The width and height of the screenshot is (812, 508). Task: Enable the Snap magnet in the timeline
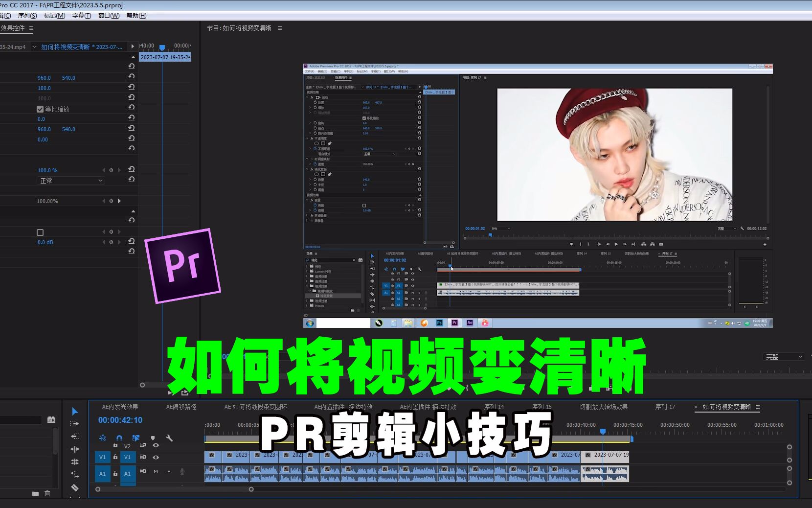click(x=119, y=438)
